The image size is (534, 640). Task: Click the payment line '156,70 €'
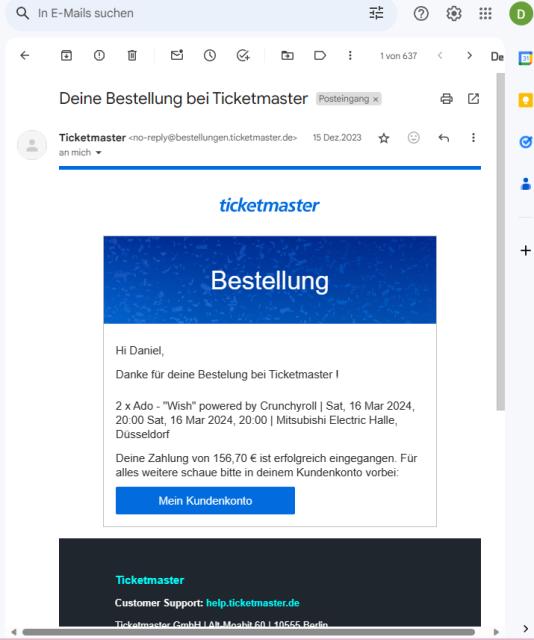click(235, 458)
